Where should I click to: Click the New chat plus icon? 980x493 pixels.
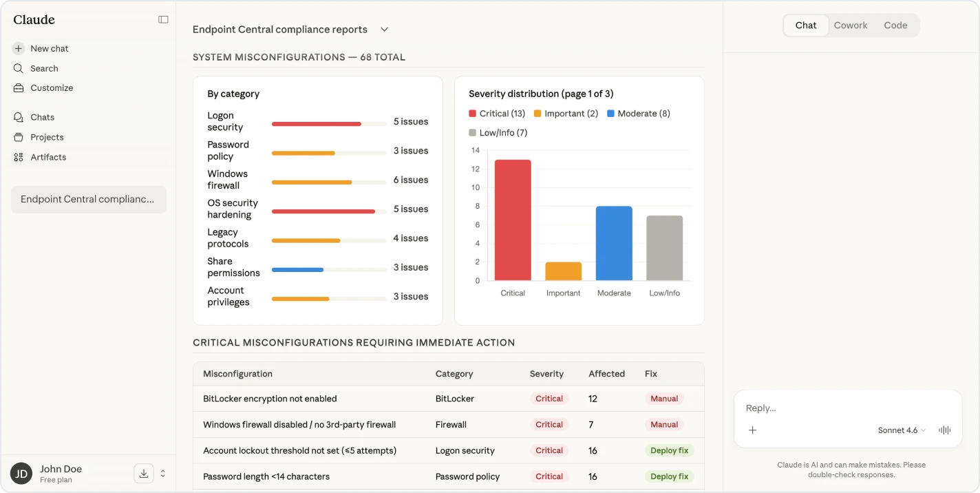click(19, 48)
